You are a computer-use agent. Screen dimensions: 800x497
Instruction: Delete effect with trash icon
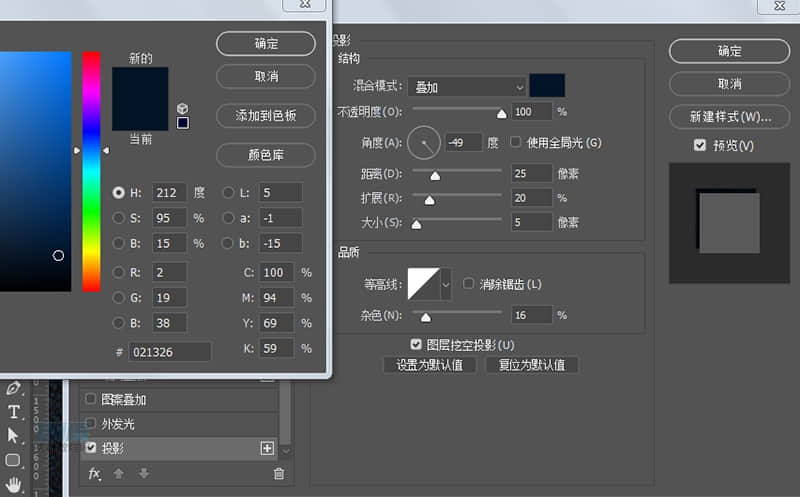[279, 474]
